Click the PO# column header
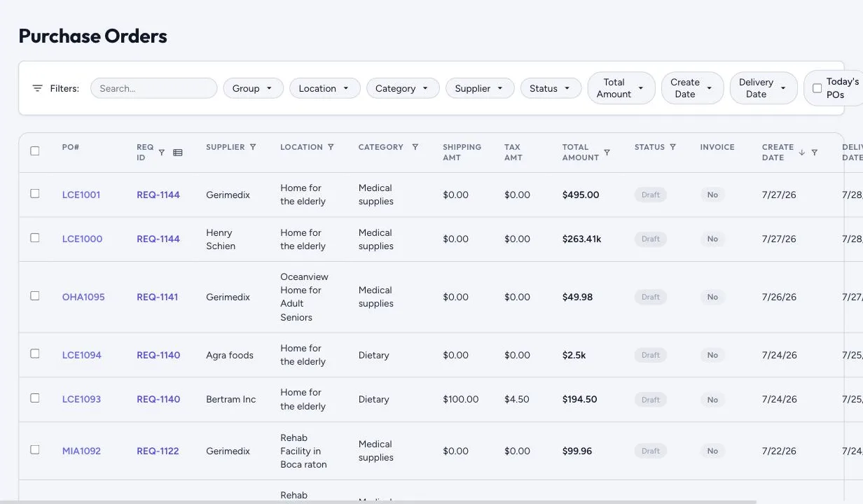This screenshot has height=504, width=863. pyautogui.click(x=71, y=147)
